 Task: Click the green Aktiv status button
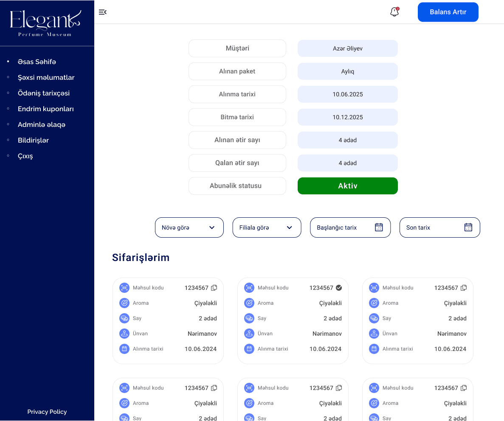click(347, 186)
